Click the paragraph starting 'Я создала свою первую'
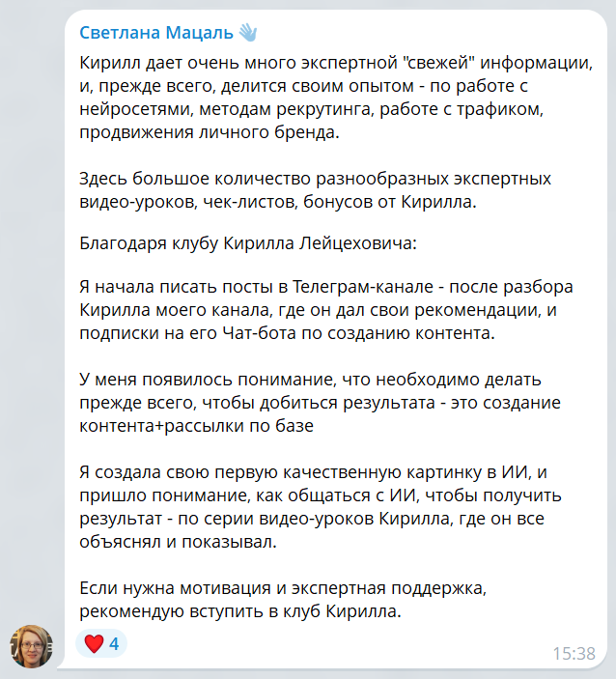The height and width of the screenshot is (679, 616). [x=321, y=507]
